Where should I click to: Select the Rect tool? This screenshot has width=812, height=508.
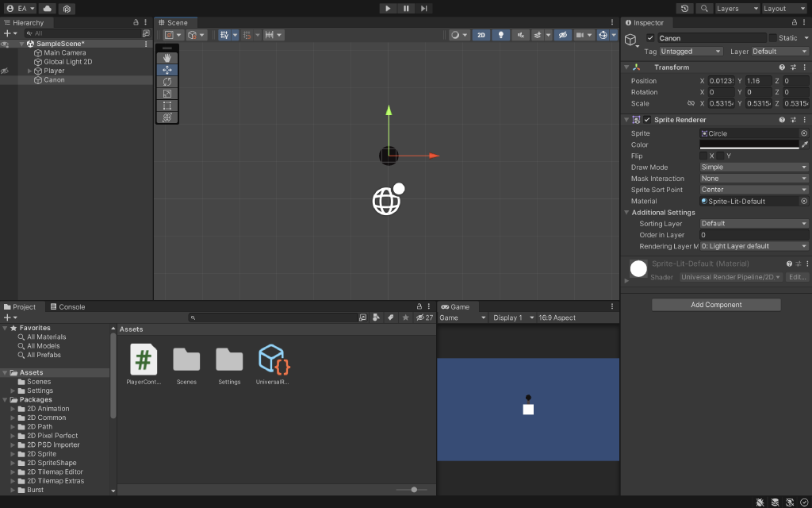pyautogui.click(x=167, y=105)
